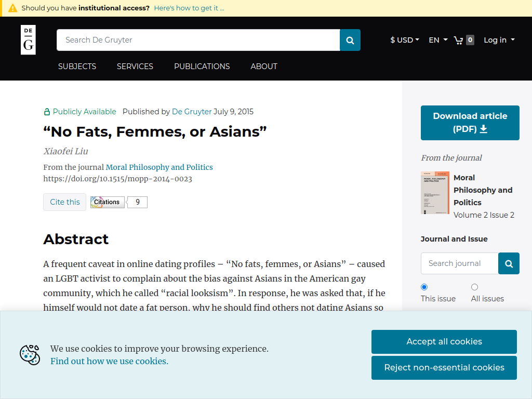Screen dimensions: 532x399
Task: Expand the EN language dropdown
Action: (x=438, y=40)
